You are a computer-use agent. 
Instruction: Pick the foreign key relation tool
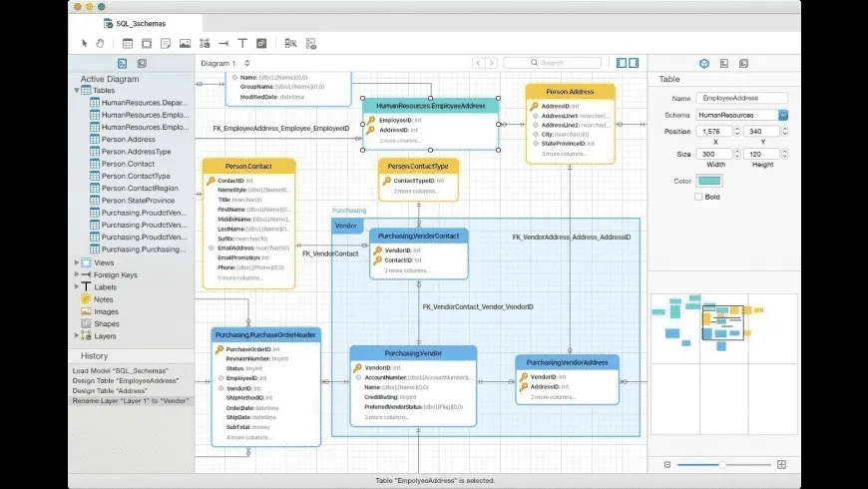click(x=223, y=43)
